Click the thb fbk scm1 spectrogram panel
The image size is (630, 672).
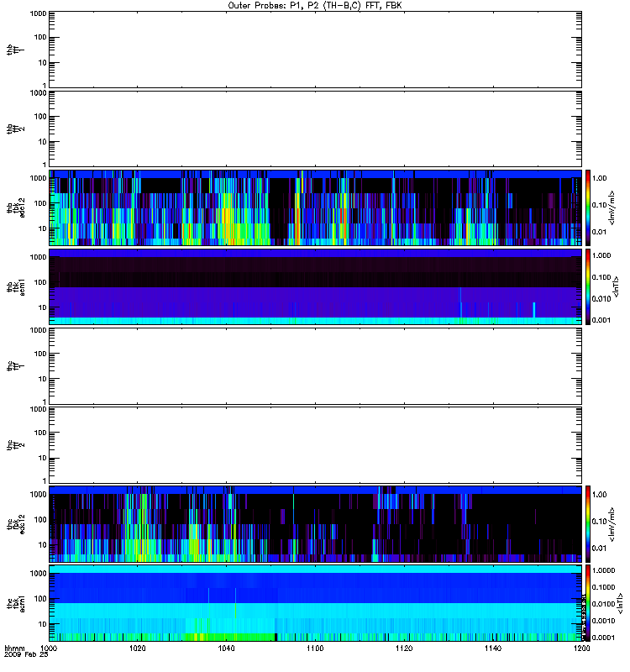click(x=315, y=286)
